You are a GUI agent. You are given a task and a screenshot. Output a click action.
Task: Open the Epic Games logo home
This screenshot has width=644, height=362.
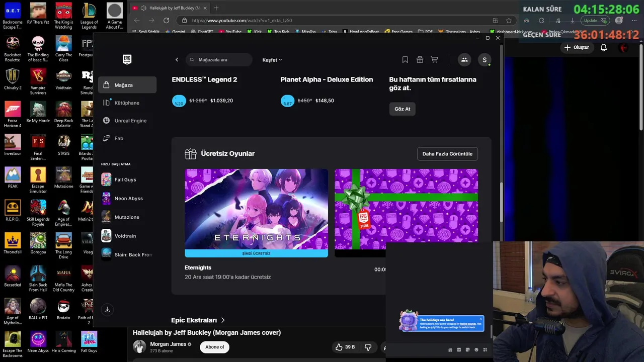click(x=127, y=59)
